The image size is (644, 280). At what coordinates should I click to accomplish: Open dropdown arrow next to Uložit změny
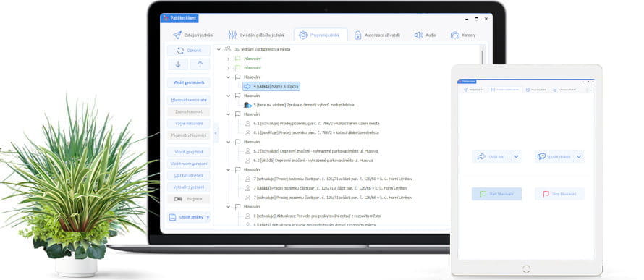point(208,217)
